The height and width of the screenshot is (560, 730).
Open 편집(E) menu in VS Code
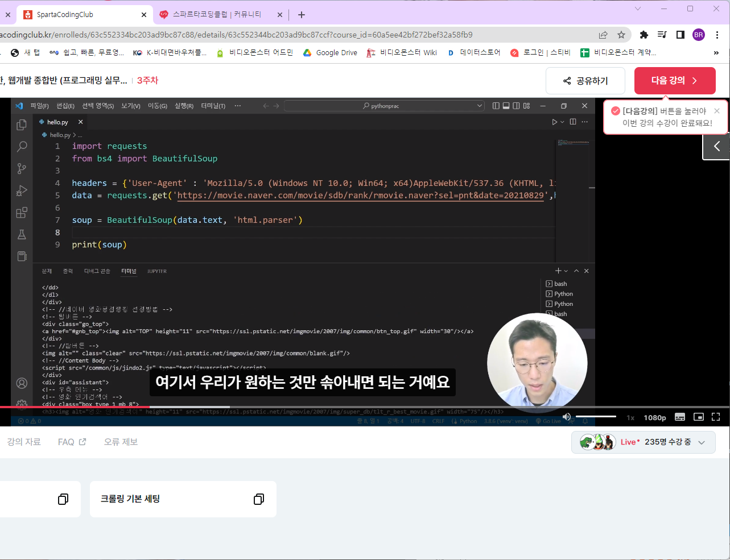[65, 106]
